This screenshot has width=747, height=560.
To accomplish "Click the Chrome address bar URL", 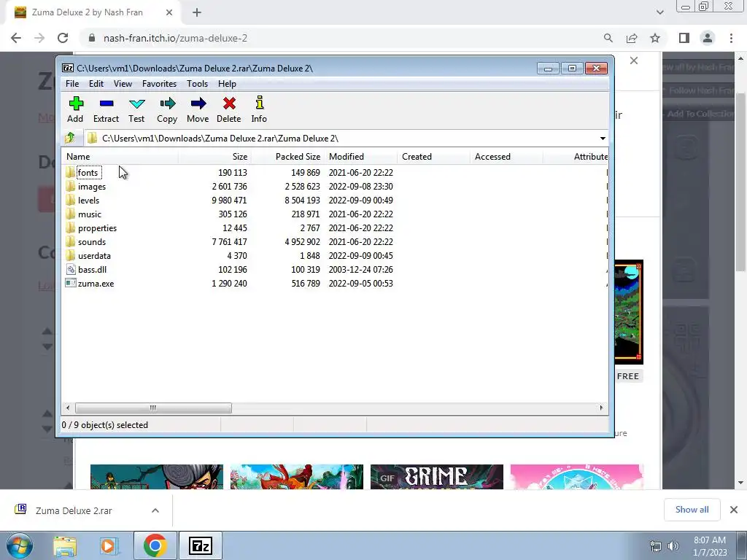I will tap(175, 38).
